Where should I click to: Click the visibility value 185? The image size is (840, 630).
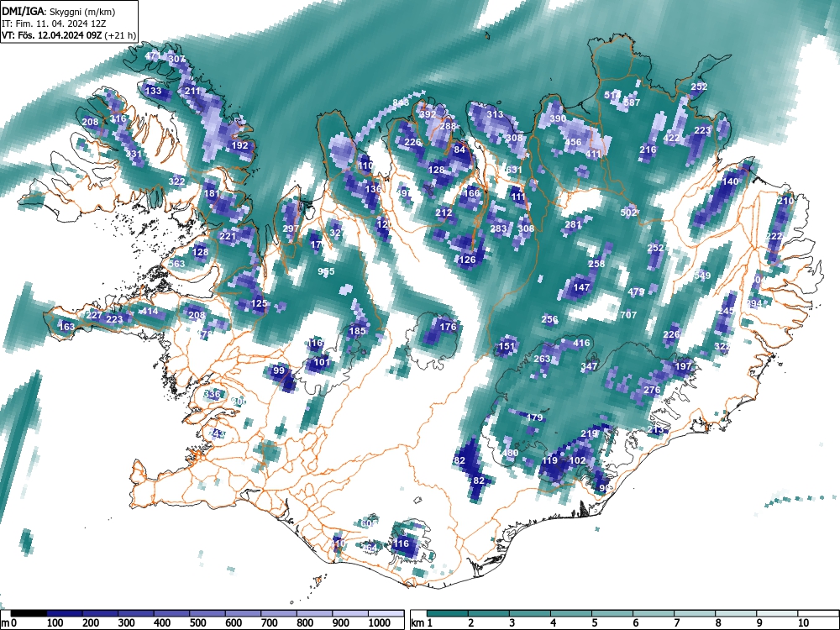click(357, 330)
